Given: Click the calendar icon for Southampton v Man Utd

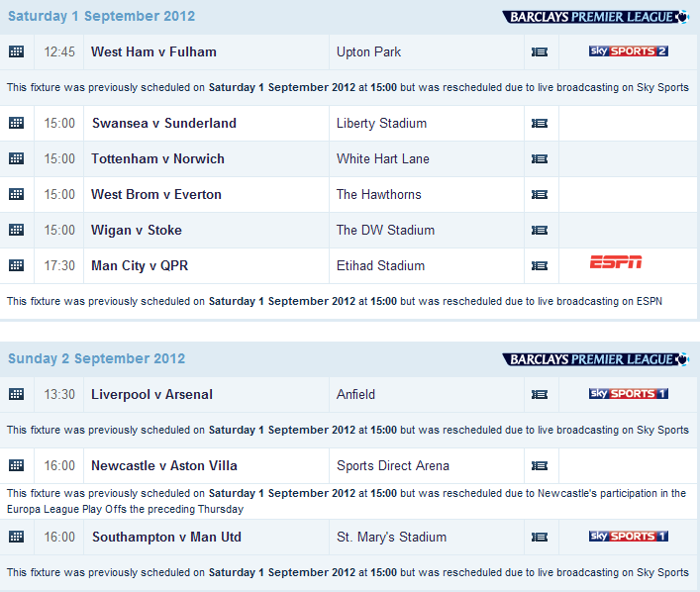Looking at the screenshot, I should point(16,537).
